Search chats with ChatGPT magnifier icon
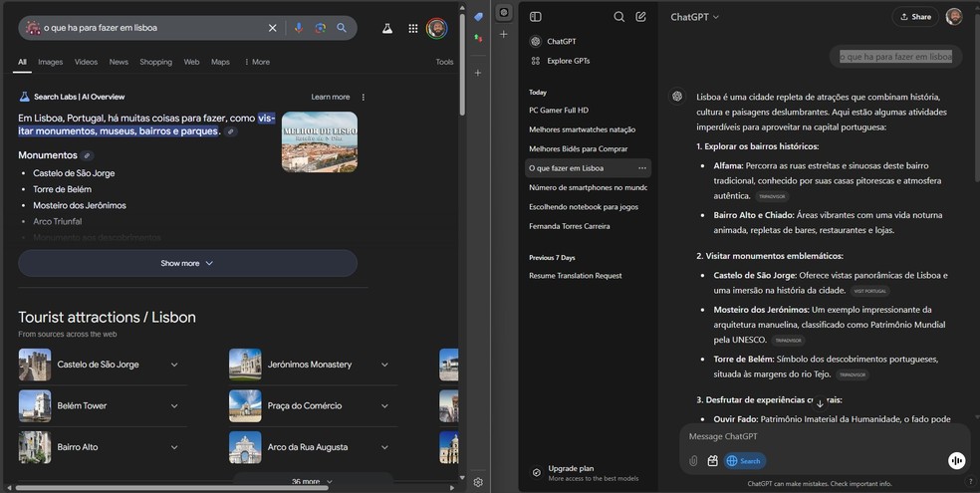 click(618, 17)
